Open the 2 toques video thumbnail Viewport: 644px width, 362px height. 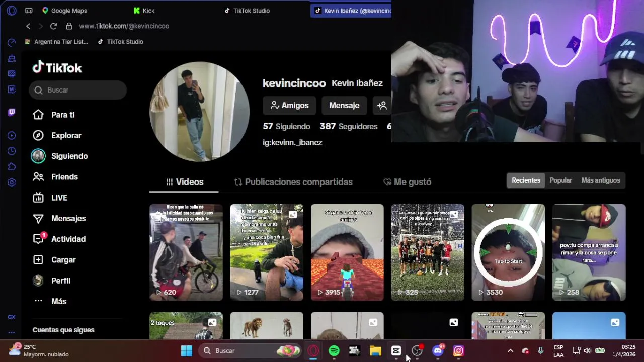186,326
